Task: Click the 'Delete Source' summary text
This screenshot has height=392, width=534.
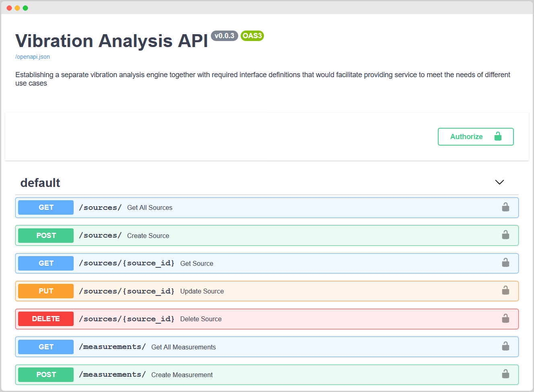Action: point(201,319)
